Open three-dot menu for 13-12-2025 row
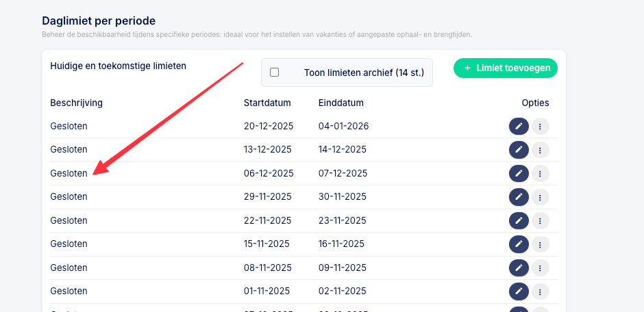The width and height of the screenshot is (644, 312). click(541, 150)
